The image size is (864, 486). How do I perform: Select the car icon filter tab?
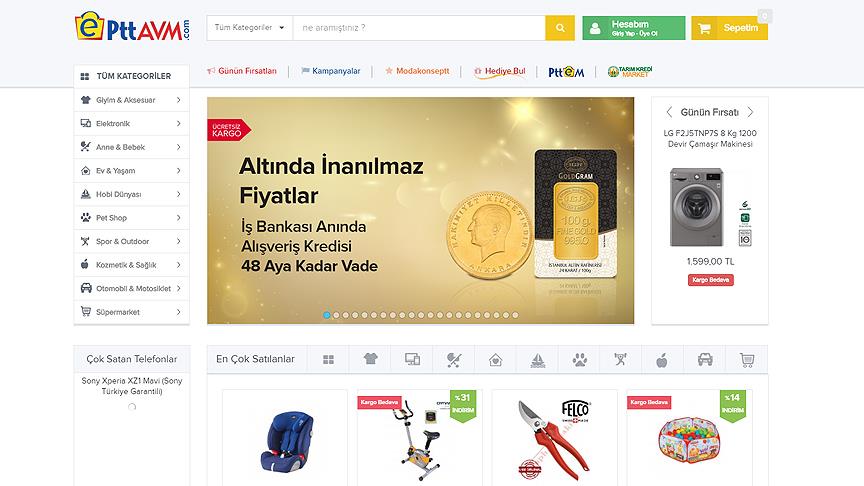705,360
